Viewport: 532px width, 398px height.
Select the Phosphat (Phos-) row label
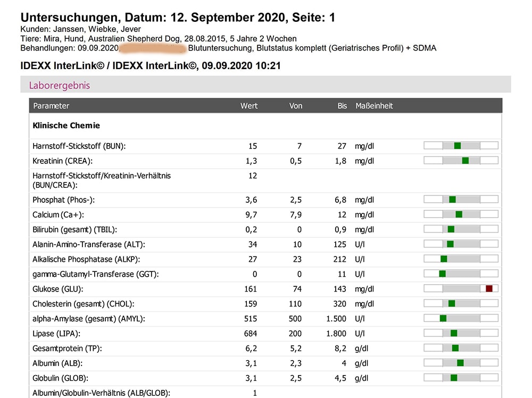coord(67,200)
